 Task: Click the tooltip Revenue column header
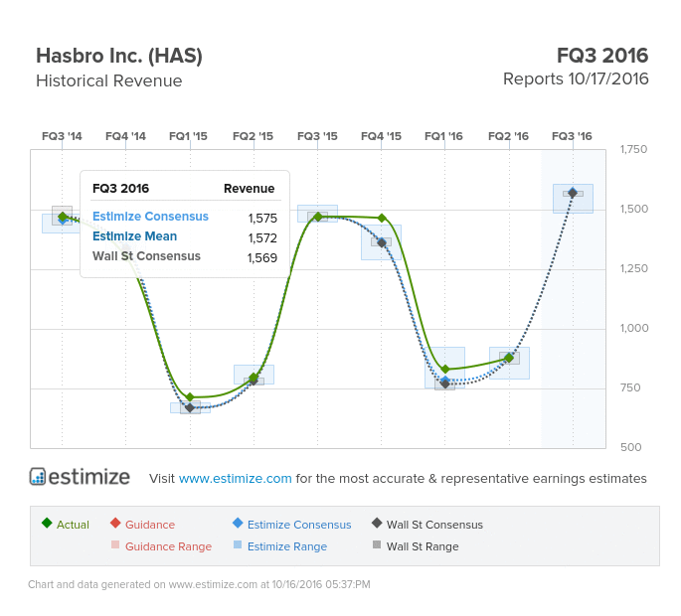click(x=249, y=189)
